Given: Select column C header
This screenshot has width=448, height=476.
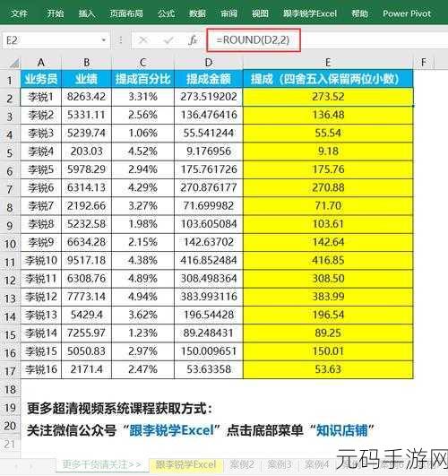Looking at the screenshot, I should tap(143, 63).
